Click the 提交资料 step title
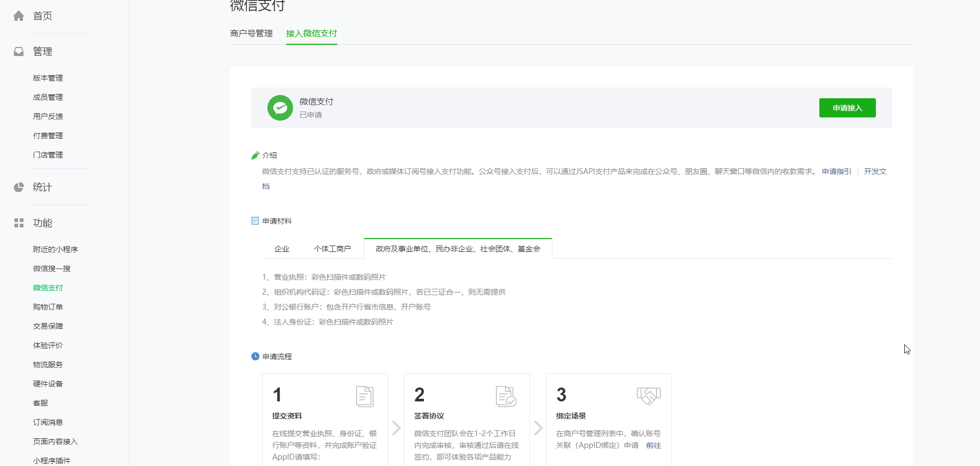980x466 pixels. [287, 416]
